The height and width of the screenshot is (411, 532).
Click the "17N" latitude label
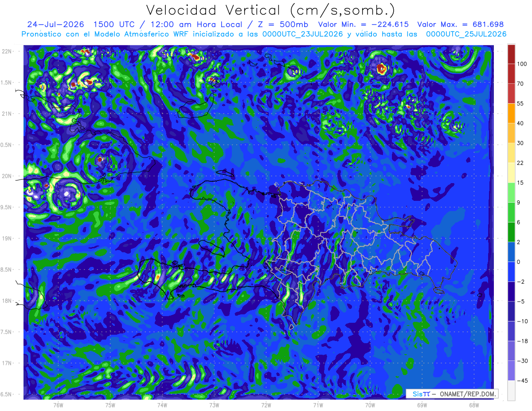7,363
